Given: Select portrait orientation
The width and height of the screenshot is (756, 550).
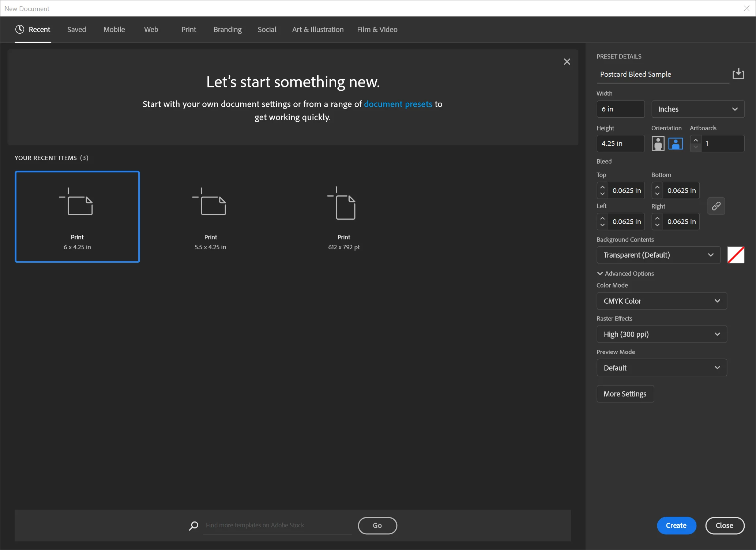Looking at the screenshot, I should click(x=658, y=143).
